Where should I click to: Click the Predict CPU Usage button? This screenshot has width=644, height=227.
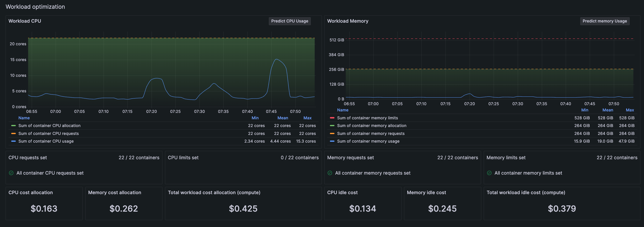click(x=289, y=21)
